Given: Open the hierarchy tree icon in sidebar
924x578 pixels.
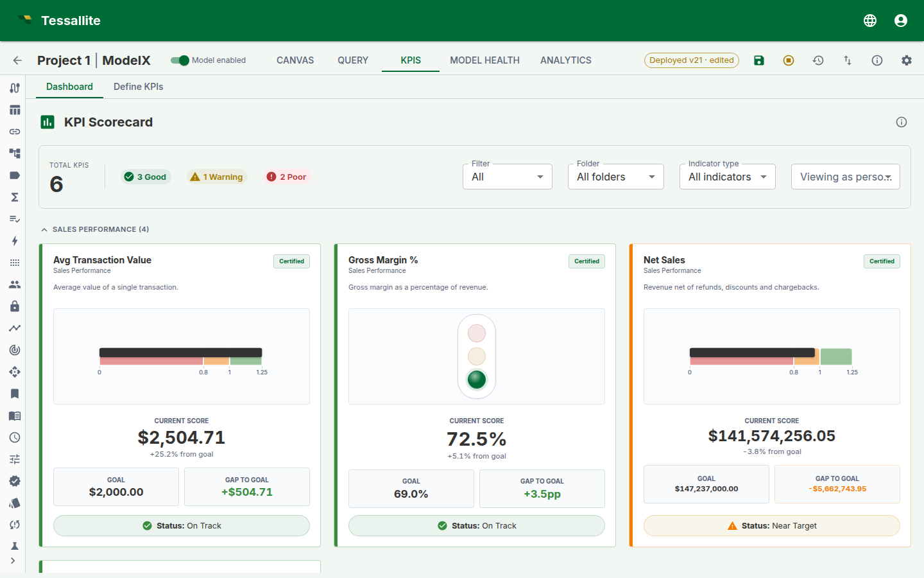Looking at the screenshot, I should click(x=15, y=153).
